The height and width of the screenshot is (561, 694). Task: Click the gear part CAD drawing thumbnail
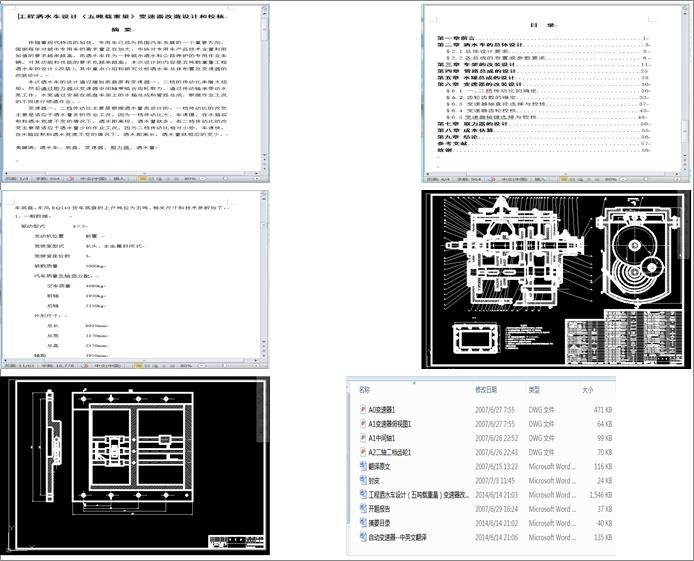135,466
